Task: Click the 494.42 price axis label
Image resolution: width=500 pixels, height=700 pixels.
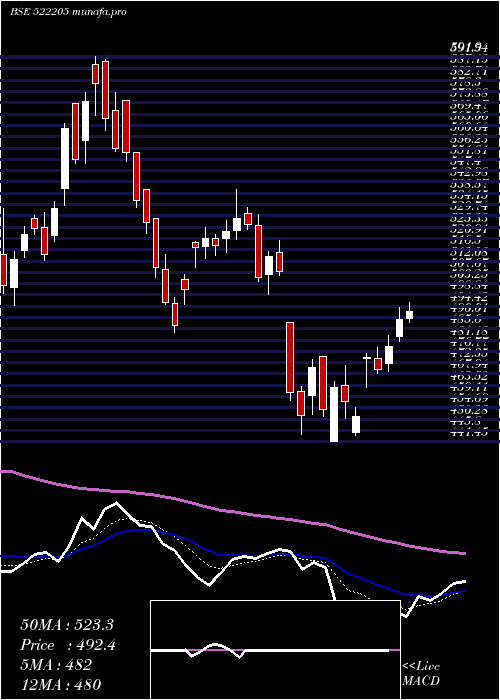Action: (x=468, y=298)
